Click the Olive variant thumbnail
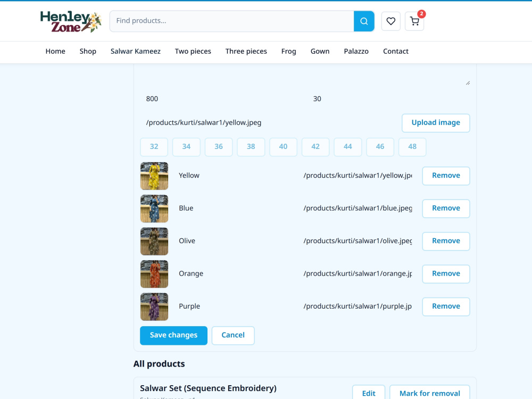 point(154,241)
